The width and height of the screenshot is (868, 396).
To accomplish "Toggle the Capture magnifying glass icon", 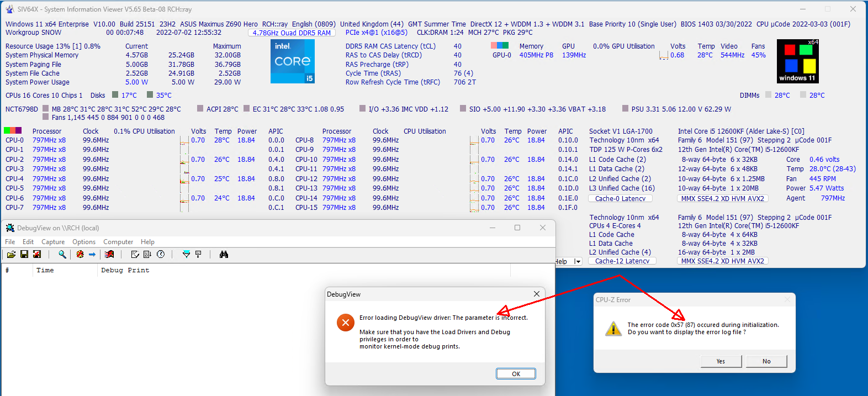I will [x=62, y=254].
